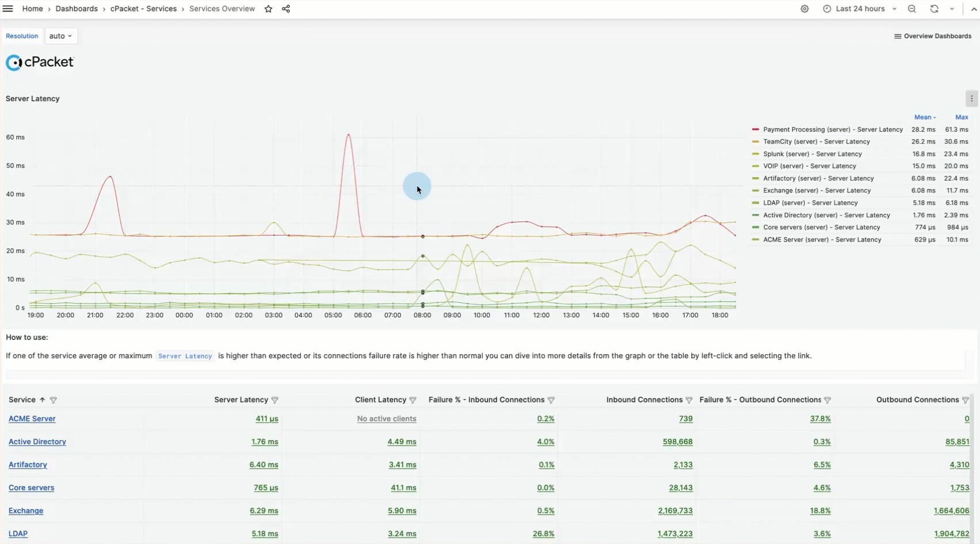Click Artifactory 6.40 ms server latency
This screenshot has width=980, height=544.
[x=263, y=465]
